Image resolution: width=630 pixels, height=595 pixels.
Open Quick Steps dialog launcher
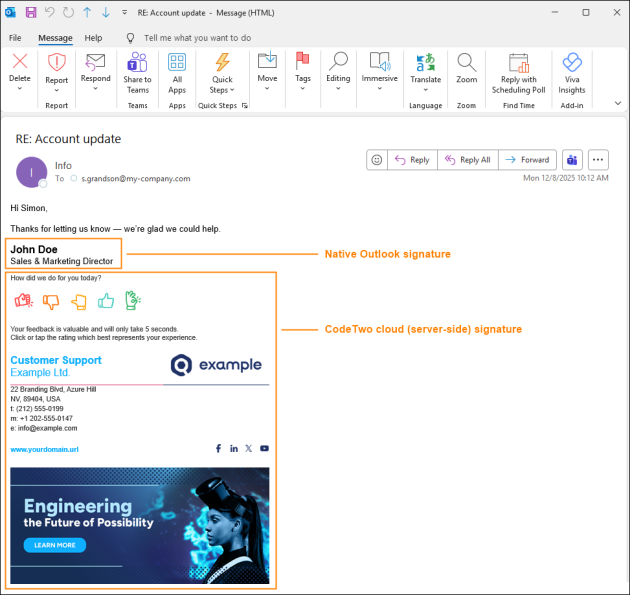click(x=245, y=106)
